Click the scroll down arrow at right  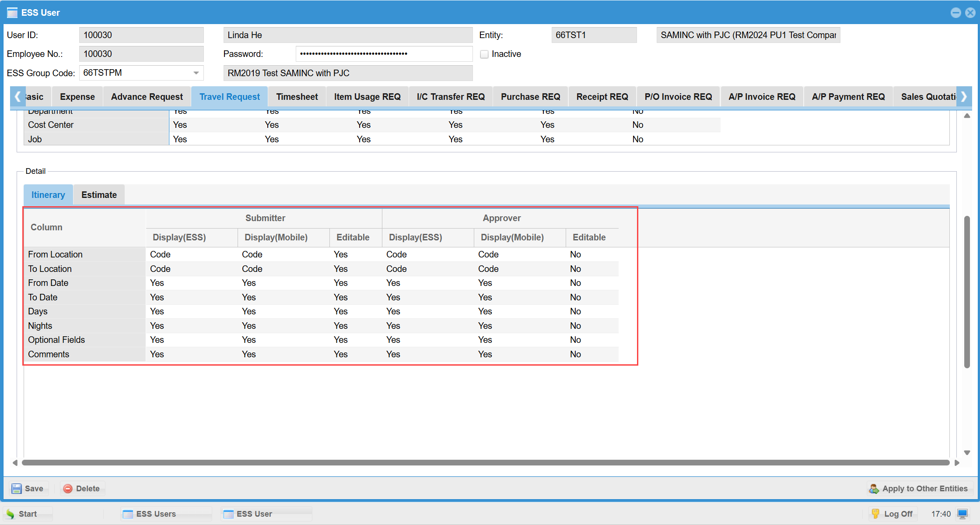pos(967,453)
